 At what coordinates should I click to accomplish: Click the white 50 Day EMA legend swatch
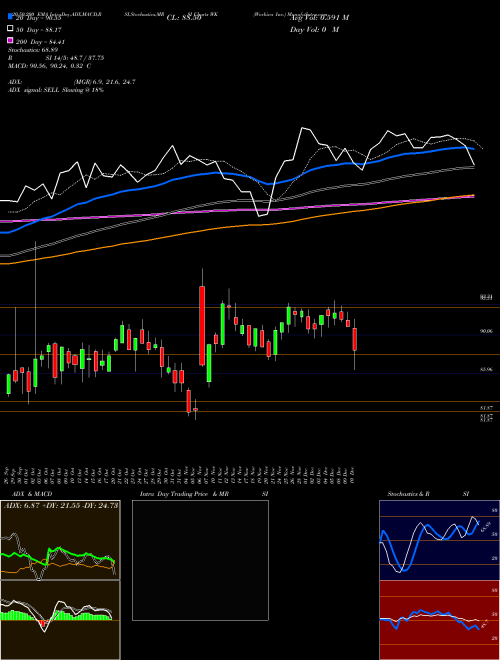click(10, 29)
